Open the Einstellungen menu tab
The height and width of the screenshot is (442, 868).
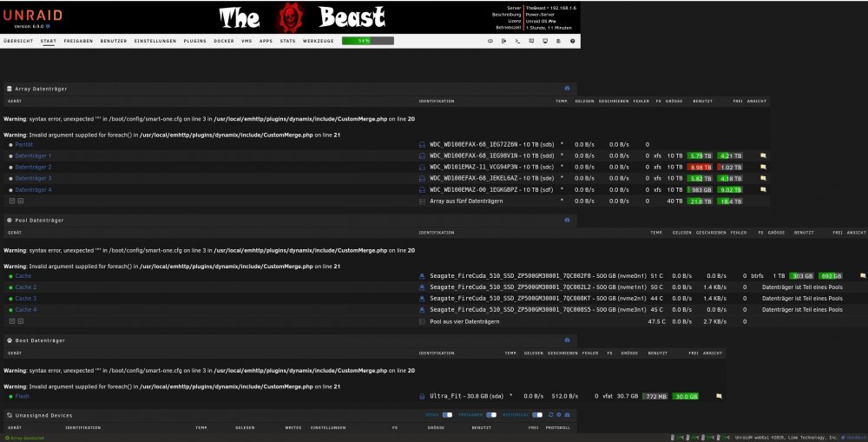point(155,41)
